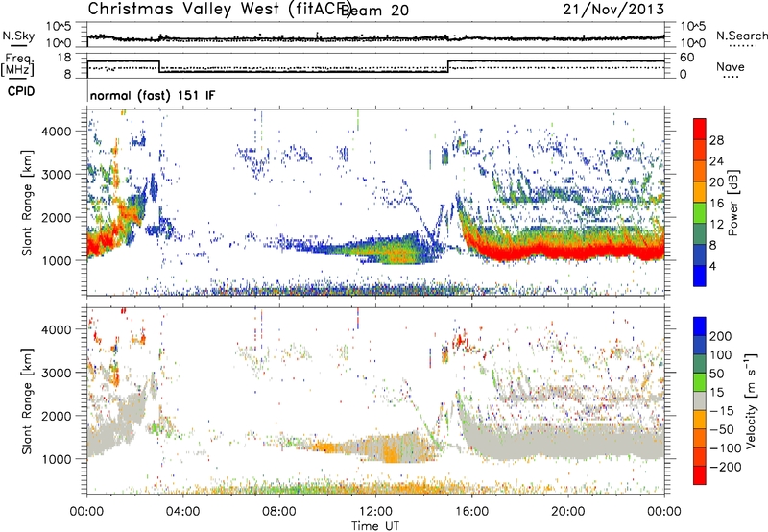Screen dimensions: 768x532
Task: Click the top blue segment of Velocity colorbar
Action: coord(700,326)
